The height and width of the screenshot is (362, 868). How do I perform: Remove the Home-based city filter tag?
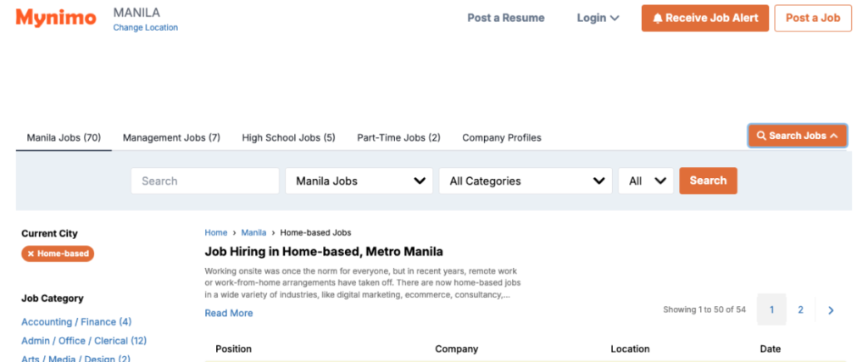point(31,253)
